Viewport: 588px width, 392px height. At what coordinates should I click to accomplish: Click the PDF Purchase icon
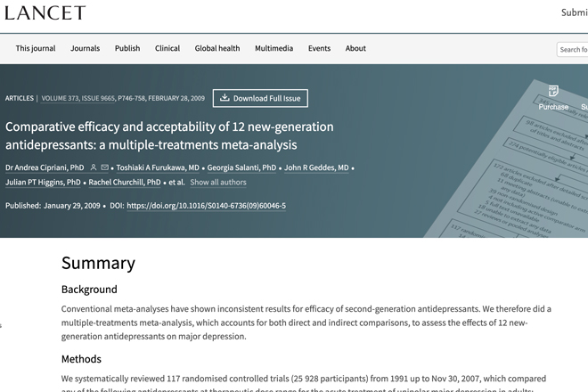pyautogui.click(x=553, y=91)
